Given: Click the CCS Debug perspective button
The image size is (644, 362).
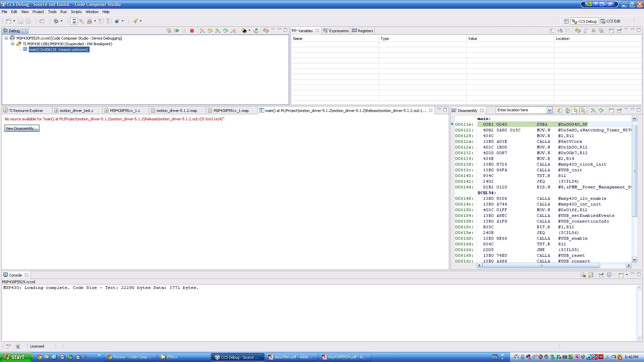Looking at the screenshot, I should point(584,21).
